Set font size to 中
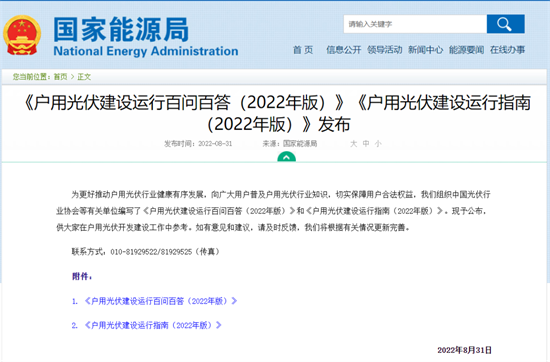550x362 pixels. pos(366,144)
